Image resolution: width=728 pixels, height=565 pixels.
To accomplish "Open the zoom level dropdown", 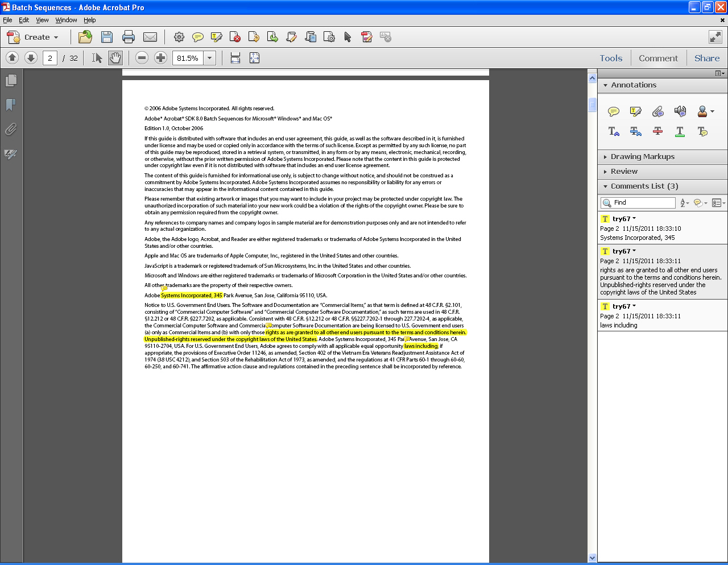I will [x=209, y=57].
